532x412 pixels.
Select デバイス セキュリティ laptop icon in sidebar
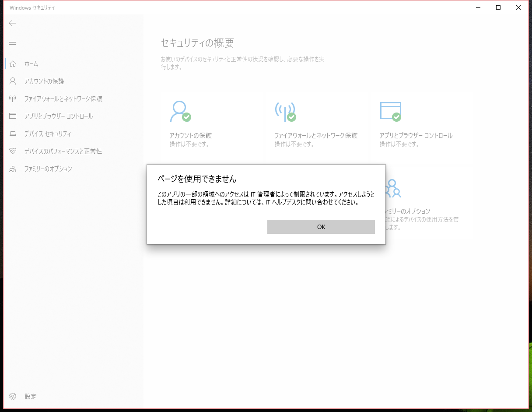[x=13, y=134]
